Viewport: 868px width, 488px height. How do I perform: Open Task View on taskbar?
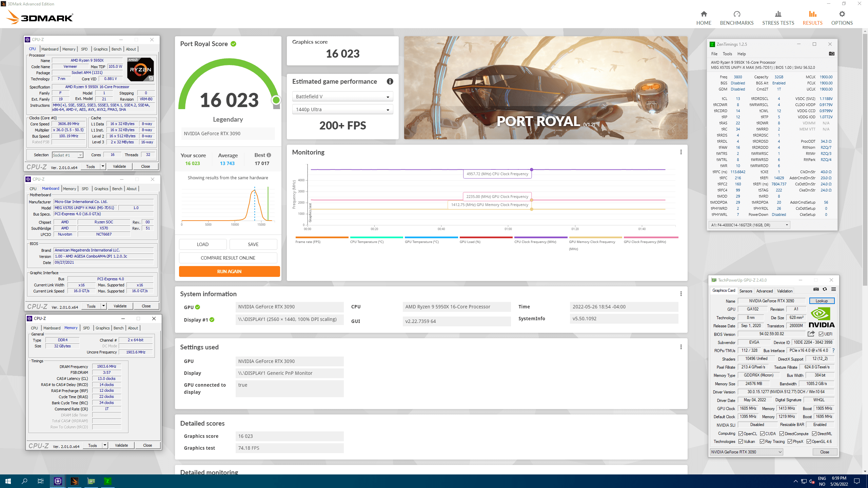41,481
